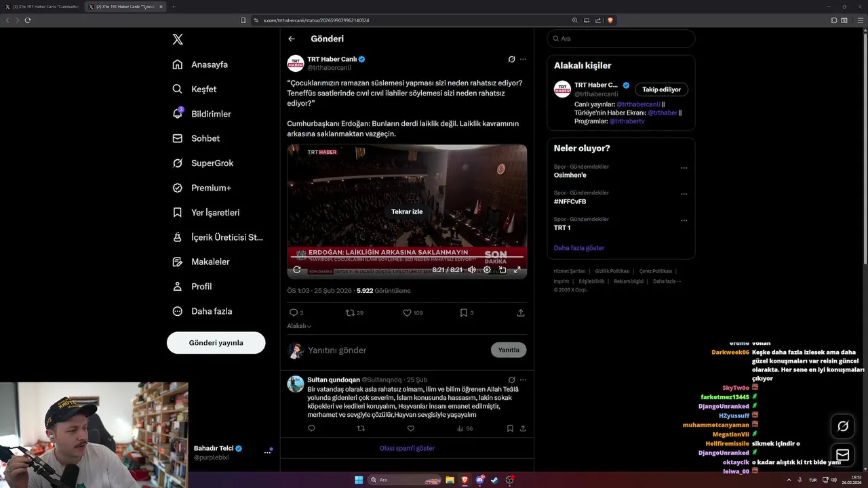This screenshot has width=868, height=488.
Task: Click the X logo home icon
Action: coord(178,39)
